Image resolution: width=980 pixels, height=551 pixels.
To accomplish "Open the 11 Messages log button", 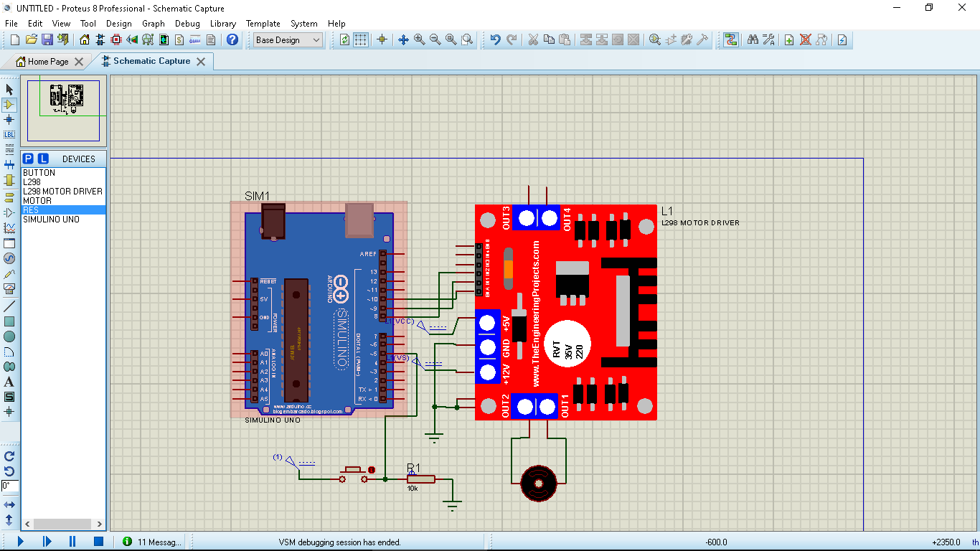I will tap(152, 542).
